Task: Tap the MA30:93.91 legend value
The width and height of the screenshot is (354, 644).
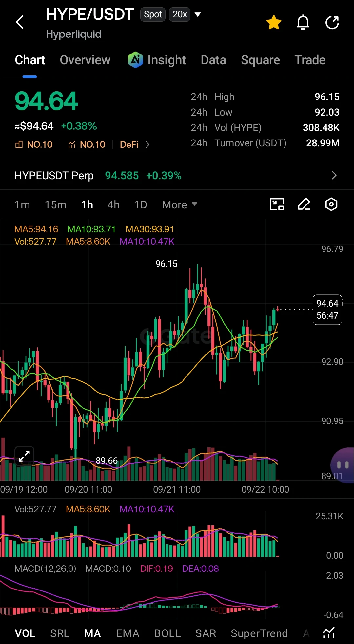Action: coord(150,229)
